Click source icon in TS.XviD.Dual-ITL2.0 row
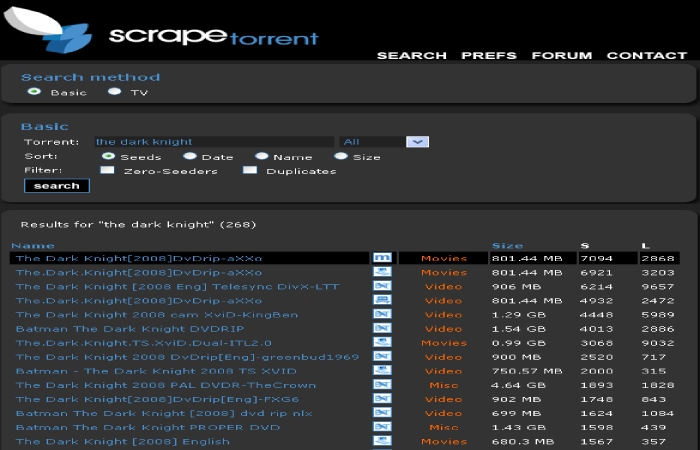 click(382, 342)
